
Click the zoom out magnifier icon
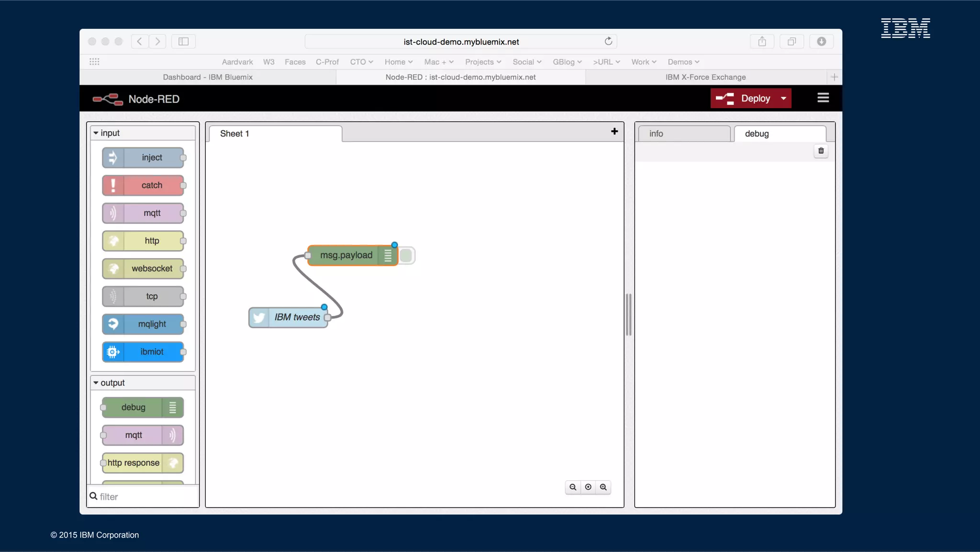572,487
